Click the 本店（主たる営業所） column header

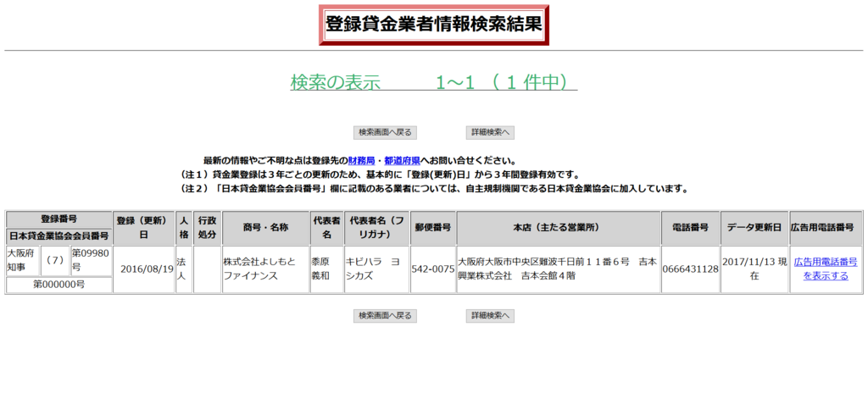[x=559, y=228]
